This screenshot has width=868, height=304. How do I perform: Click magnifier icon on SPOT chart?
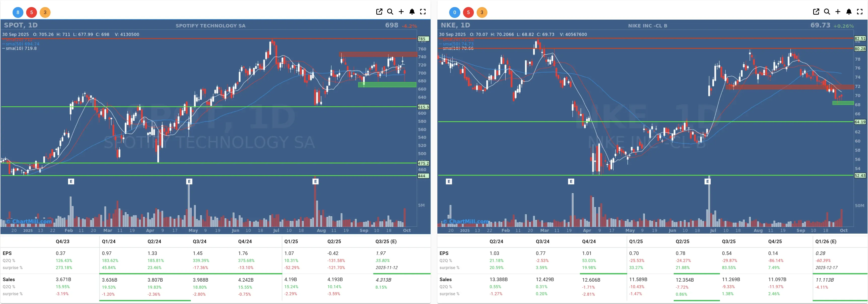pos(390,12)
